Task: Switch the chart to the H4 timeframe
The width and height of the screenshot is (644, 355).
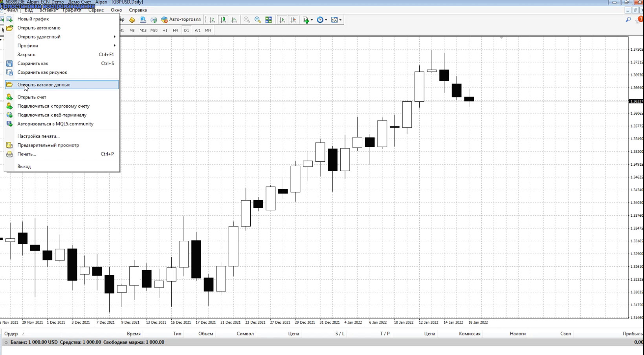Action: click(x=175, y=30)
